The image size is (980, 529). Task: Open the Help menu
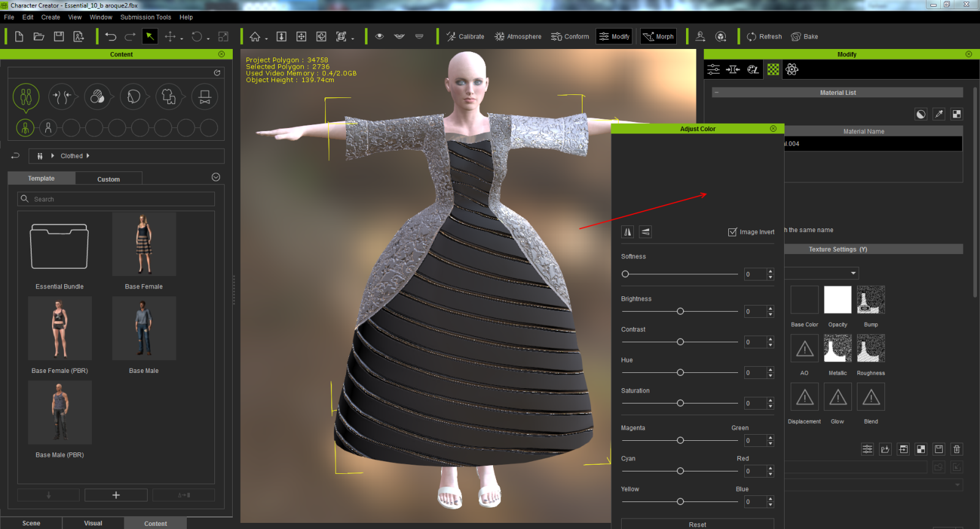click(x=186, y=17)
